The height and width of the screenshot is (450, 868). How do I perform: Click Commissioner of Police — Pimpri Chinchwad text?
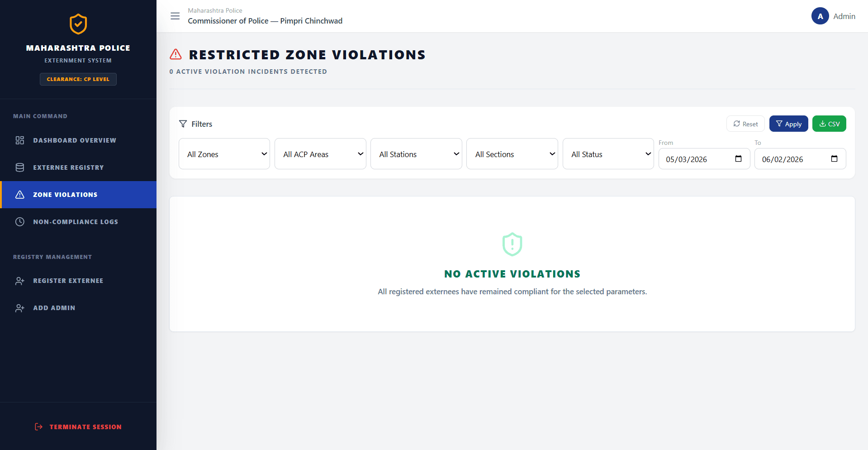point(265,21)
